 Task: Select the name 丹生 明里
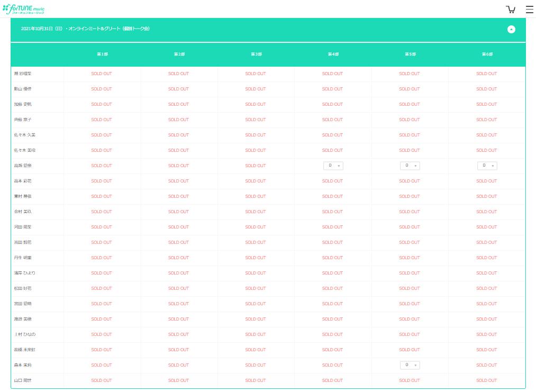tap(23, 258)
